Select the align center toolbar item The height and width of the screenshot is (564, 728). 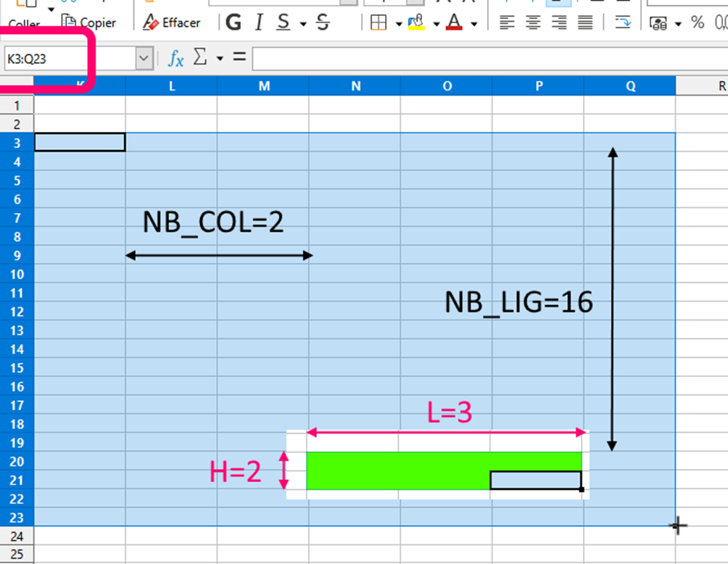532,22
